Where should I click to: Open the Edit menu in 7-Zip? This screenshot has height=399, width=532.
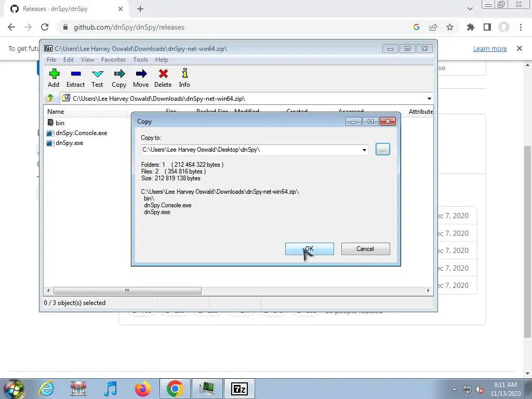pyautogui.click(x=69, y=60)
